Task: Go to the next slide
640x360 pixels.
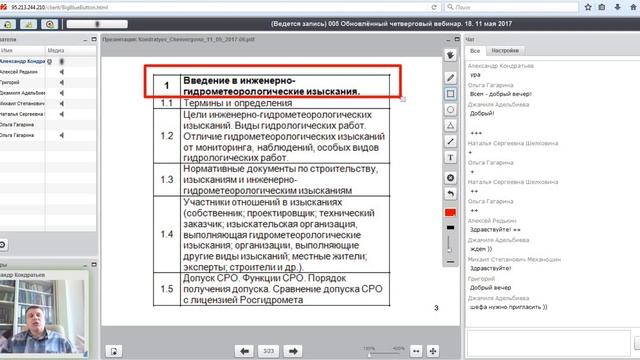Action: (x=293, y=351)
